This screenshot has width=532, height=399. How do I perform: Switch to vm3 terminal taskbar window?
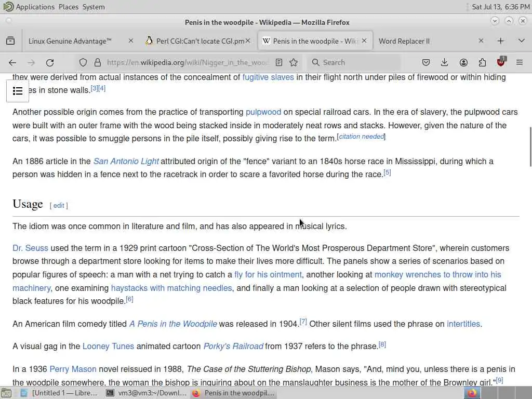(x=147, y=393)
